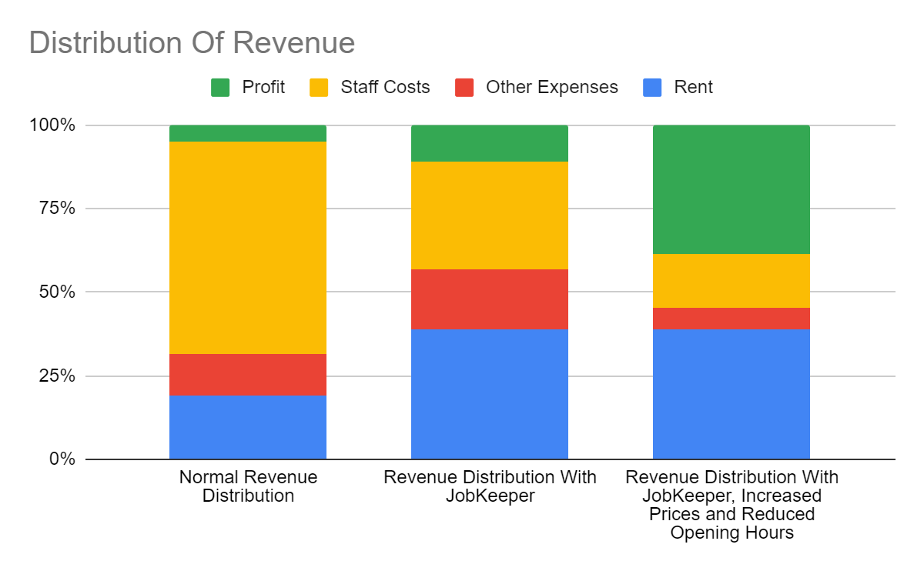Expand the Normal Revenue Distribution bar details
This screenshot has width=924, height=571.
pyautogui.click(x=248, y=308)
